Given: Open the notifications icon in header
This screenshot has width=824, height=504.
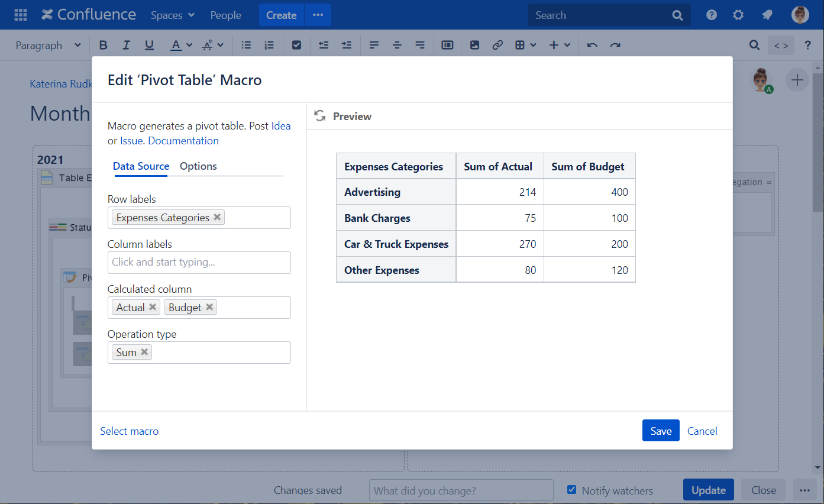Looking at the screenshot, I should pyautogui.click(x=767, y=15).
